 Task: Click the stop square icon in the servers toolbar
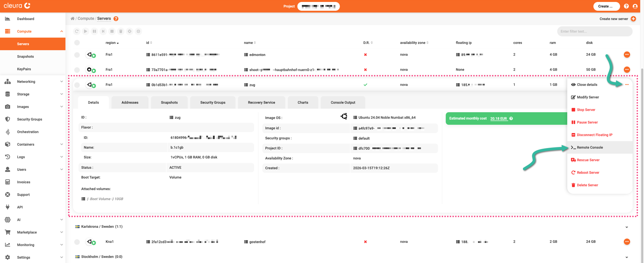[x=112, y=31]
